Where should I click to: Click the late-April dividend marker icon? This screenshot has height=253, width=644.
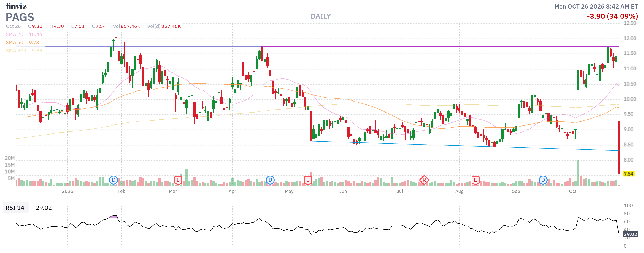[x=270, y=180]
